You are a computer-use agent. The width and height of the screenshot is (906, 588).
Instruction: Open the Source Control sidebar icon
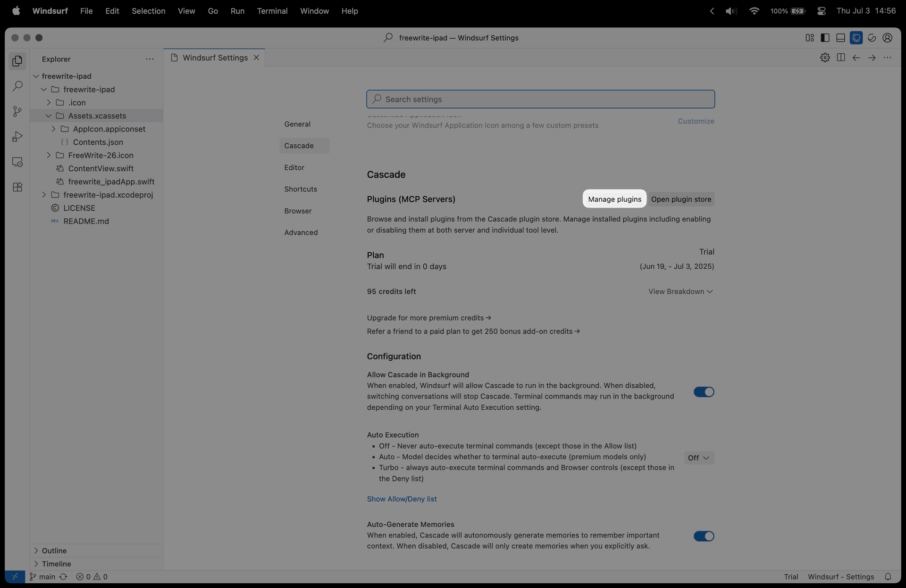pyautogui.click(x=17, y=111)
